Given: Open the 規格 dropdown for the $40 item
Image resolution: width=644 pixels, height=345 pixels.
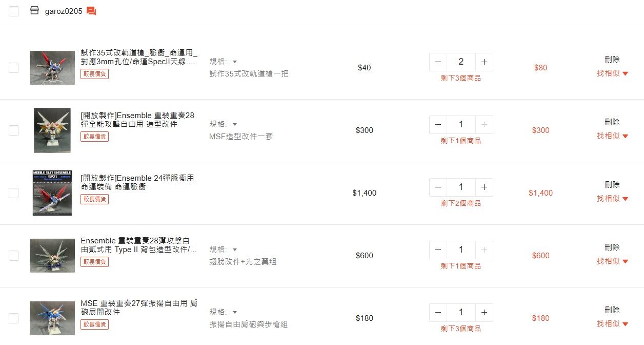Looking at the screenshot, I should 223,62.
